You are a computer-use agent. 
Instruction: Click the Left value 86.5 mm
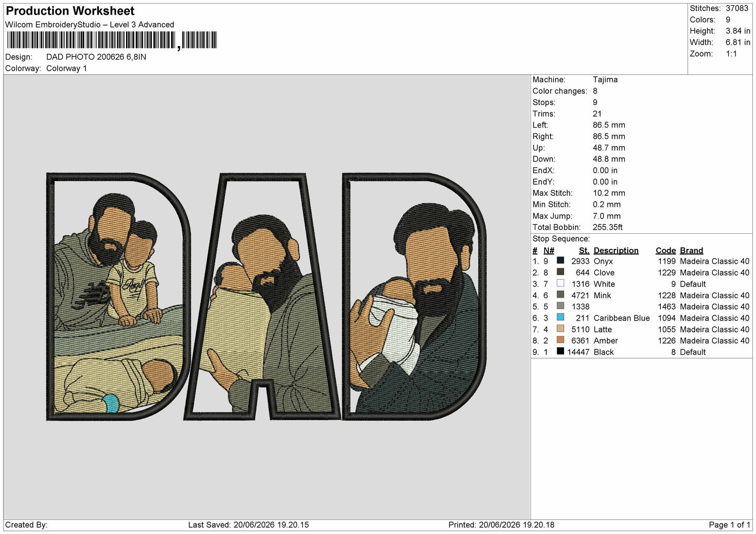[x=609, y=125]
